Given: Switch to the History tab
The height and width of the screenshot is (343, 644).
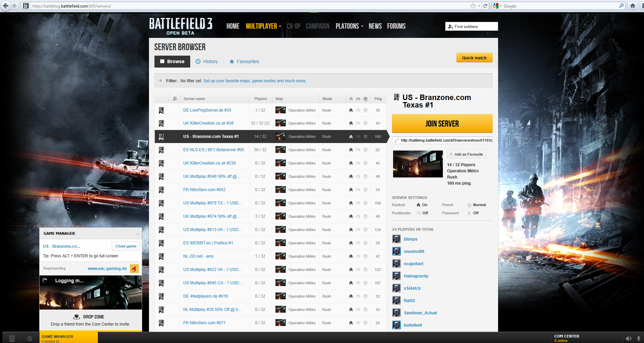Looking at the screenshot, I should (x=207, y=61).
